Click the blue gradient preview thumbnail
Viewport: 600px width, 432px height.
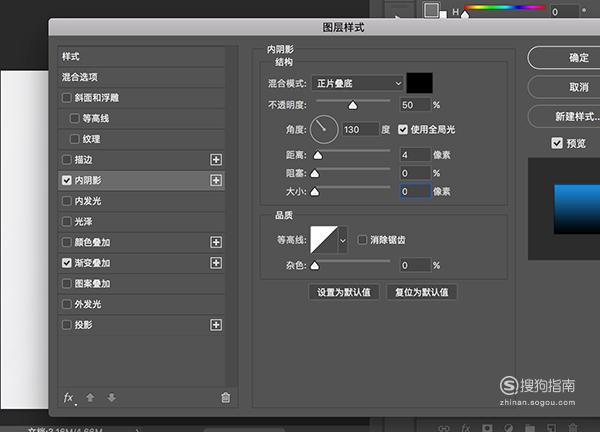[x=577, y=209]
